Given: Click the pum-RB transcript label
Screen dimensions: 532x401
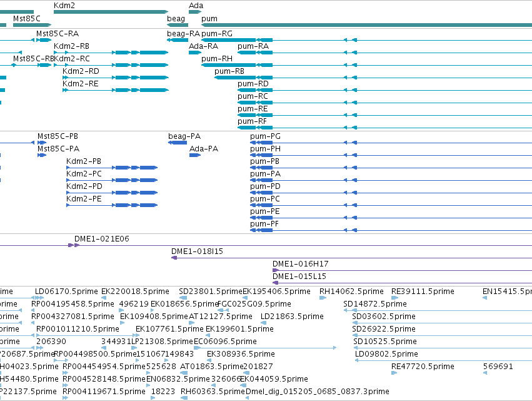Looking at the screenshot, I should pyautogui.click(x=229, y=71).
